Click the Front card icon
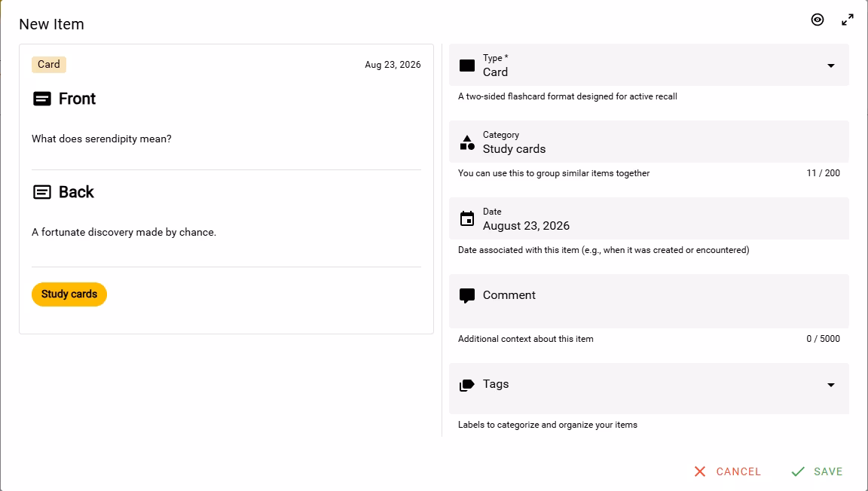Screen dimensions: 868x491 click(x=42, y=99)
